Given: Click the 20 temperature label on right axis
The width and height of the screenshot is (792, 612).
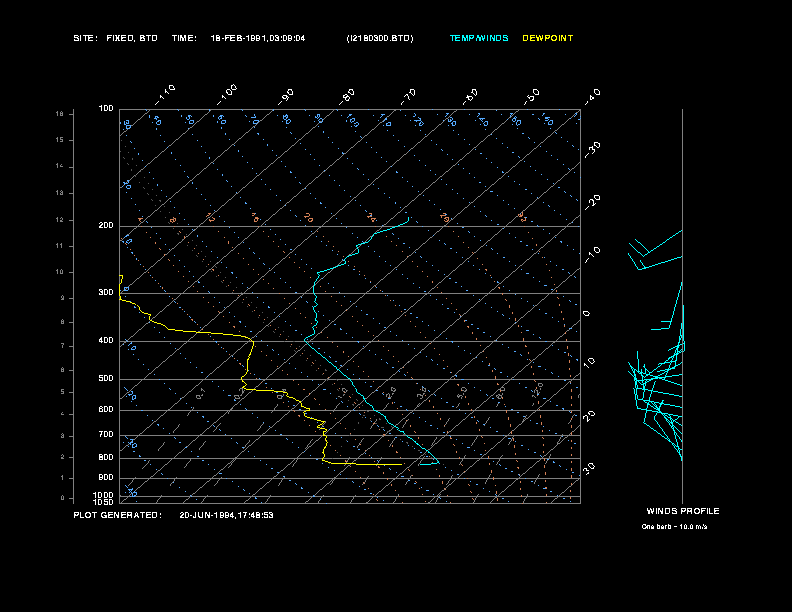Looking at the screenshot, I should (x=589, y=416).
